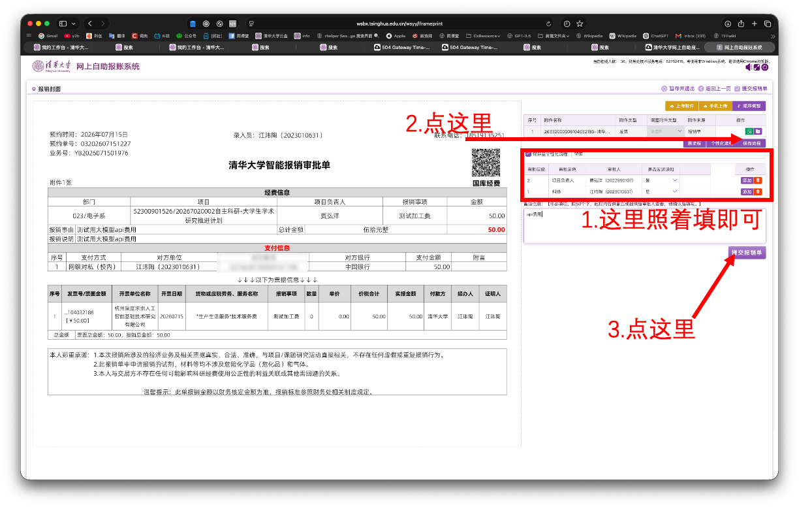812x507 pixels.
Task: Click the 原流程 button
Action: [x=693, y=143]
